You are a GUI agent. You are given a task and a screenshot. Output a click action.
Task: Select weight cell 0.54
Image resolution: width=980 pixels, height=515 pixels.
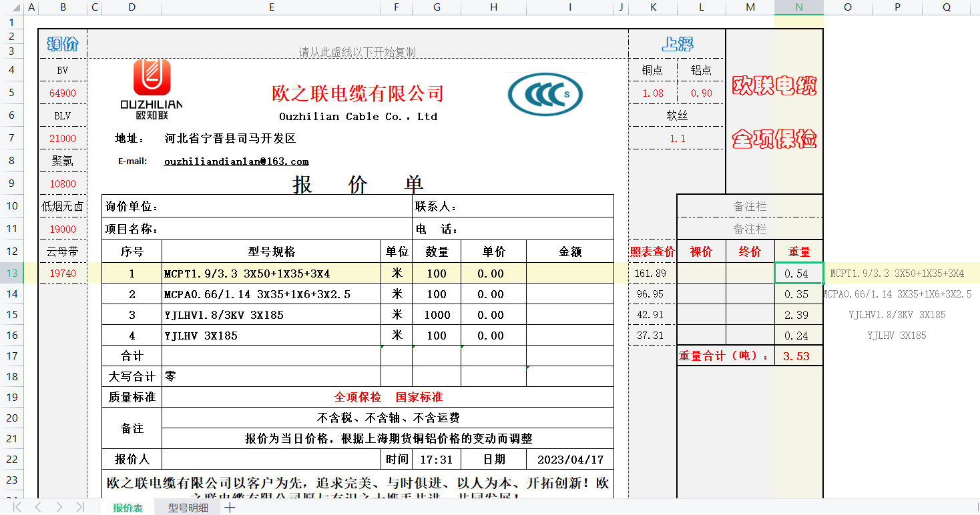point(799,274)
